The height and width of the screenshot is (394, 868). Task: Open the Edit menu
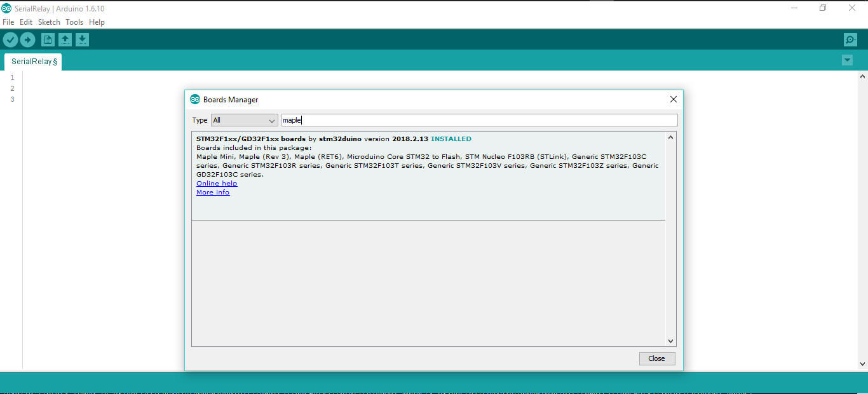click(x=26, y=22)
